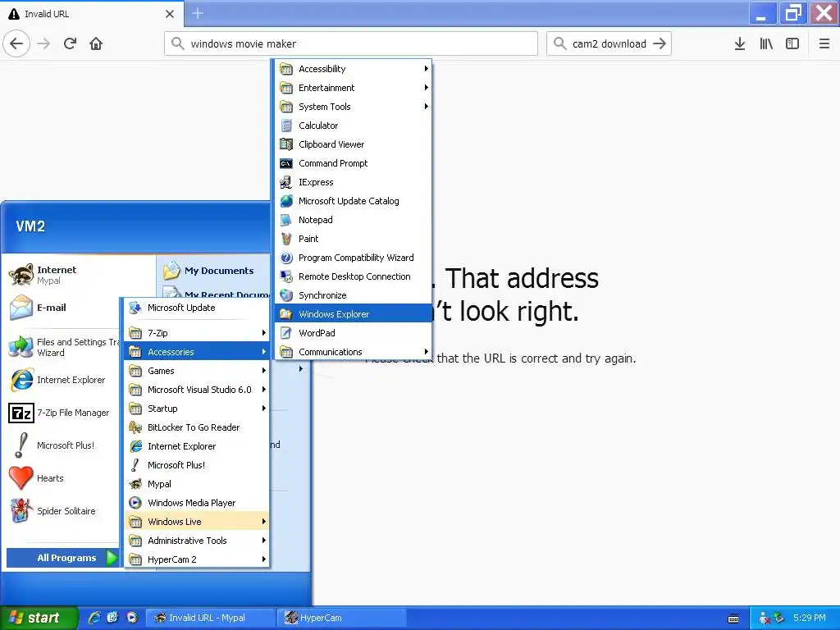Open Microsoft Update in All Programs
The image size is (840, 630).
pos(197,308)
